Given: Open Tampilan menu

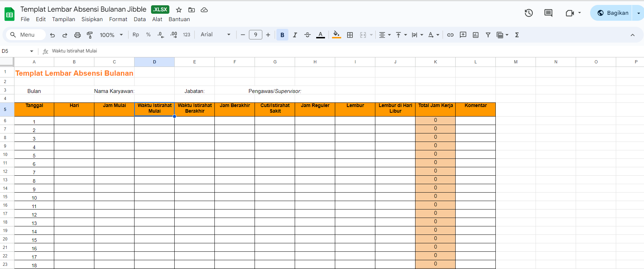Looking at the screenshot, I should tap(64, 19).
